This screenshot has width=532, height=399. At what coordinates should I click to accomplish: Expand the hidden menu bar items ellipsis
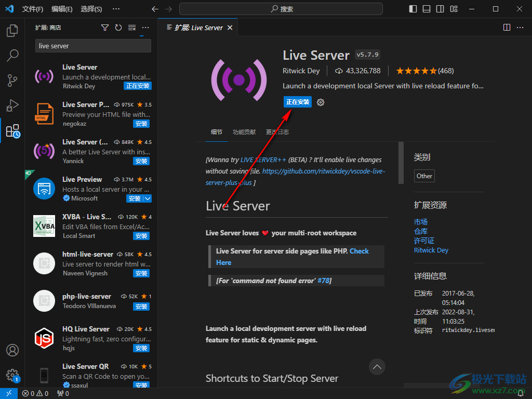pos(116,9)
